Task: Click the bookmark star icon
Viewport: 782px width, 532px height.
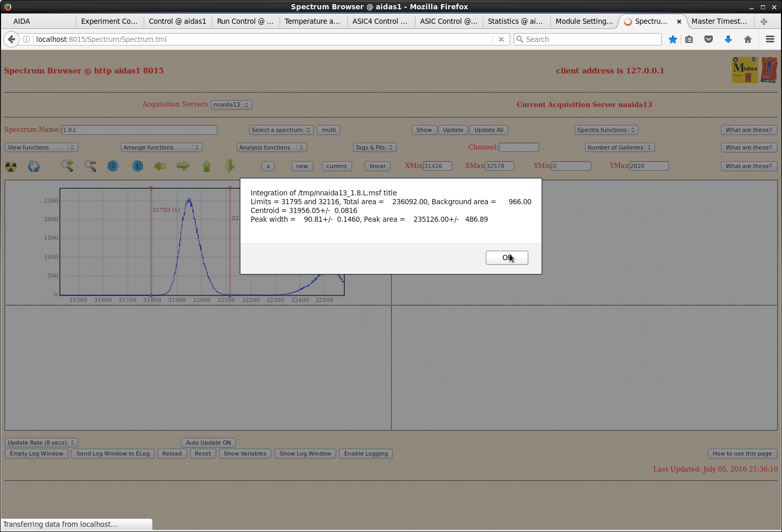Action: click(x=673, y=39)
